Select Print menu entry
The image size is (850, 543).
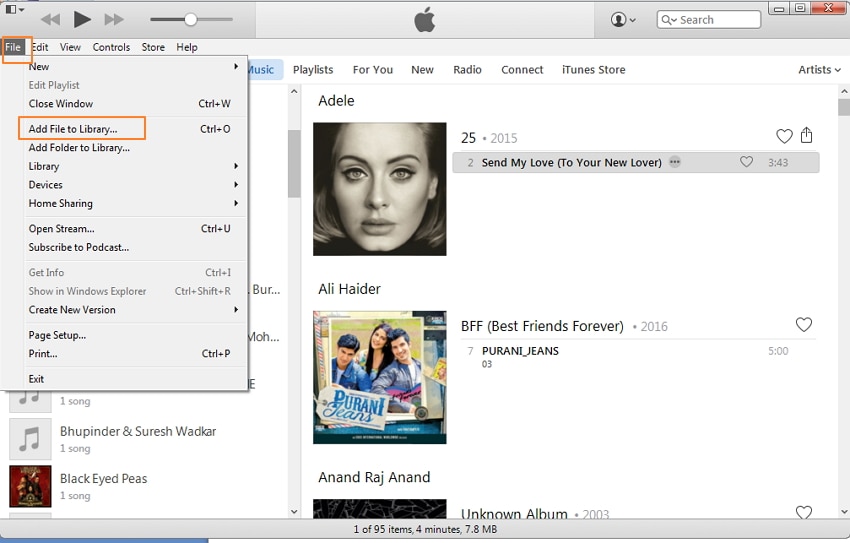135,353
